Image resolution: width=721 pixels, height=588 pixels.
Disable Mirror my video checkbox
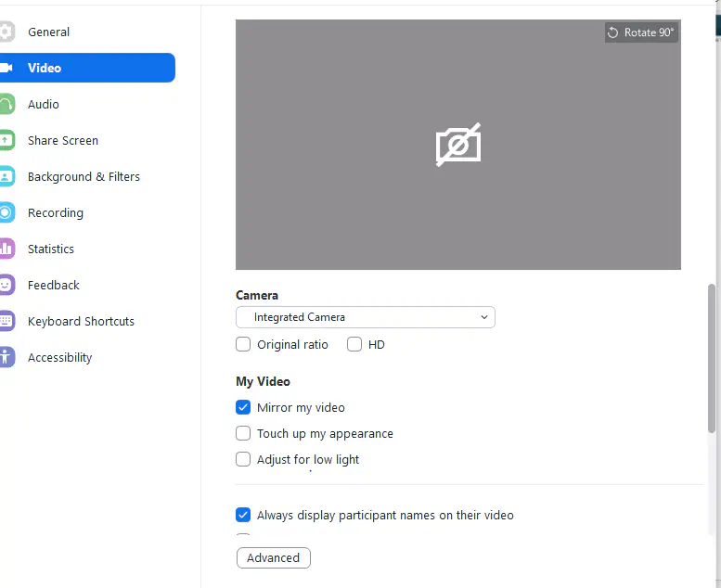[243, 408]
